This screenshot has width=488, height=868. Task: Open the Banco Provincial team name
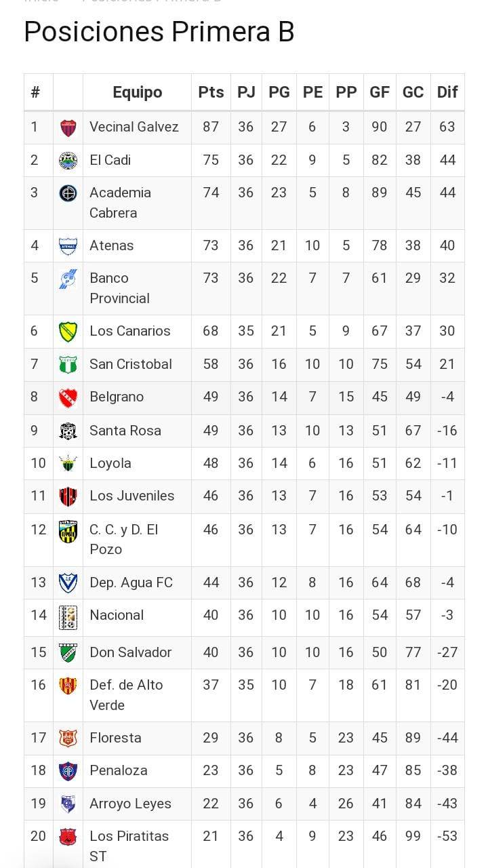click(119, 288)
